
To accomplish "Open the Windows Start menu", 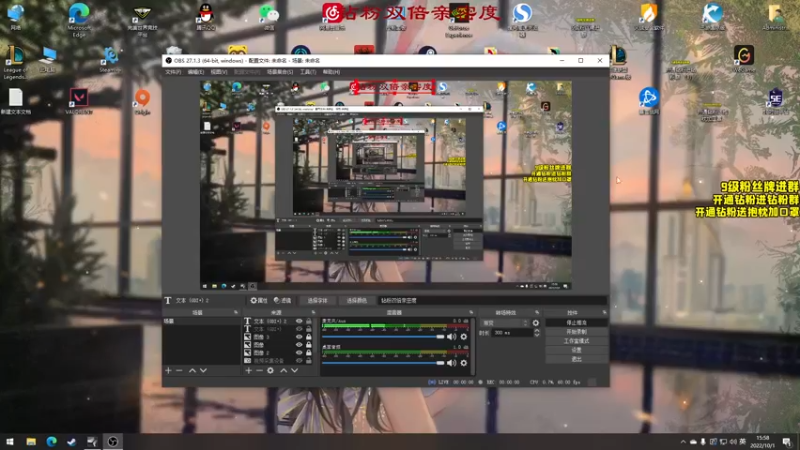I will 10,441.
